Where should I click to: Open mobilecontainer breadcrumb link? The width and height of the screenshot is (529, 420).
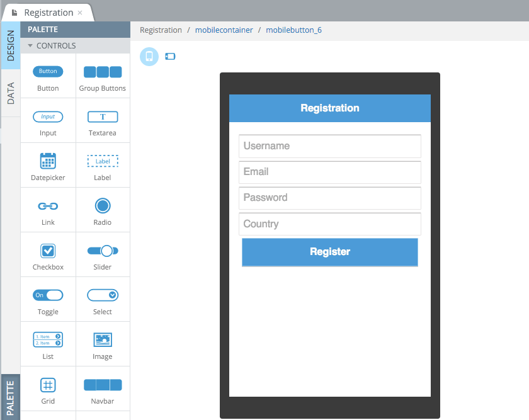224,30
